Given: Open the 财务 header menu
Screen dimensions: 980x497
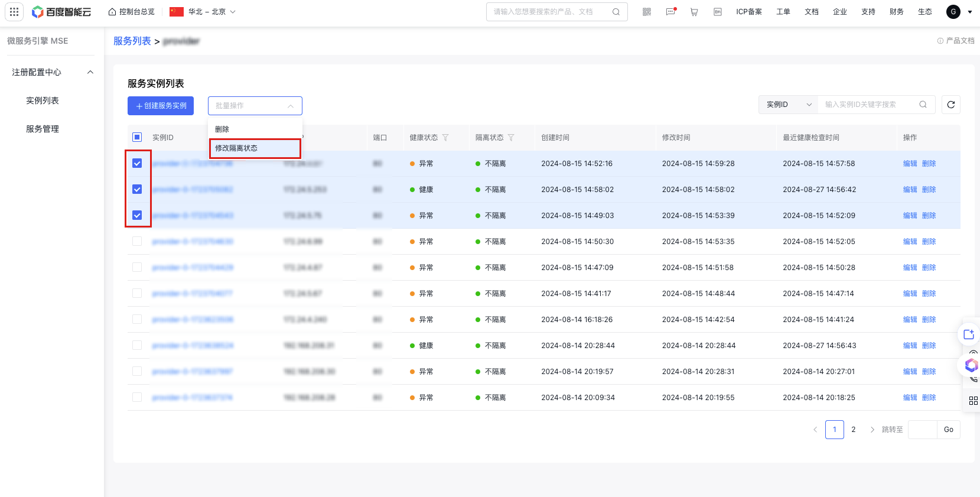Looking at the screenshot, I should click(897, 12).
